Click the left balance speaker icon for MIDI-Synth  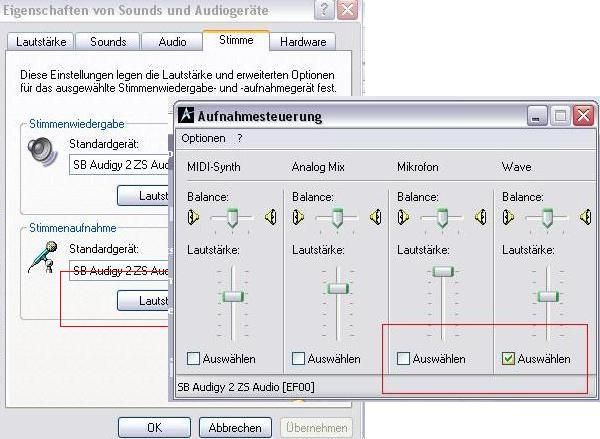point(194,216)
